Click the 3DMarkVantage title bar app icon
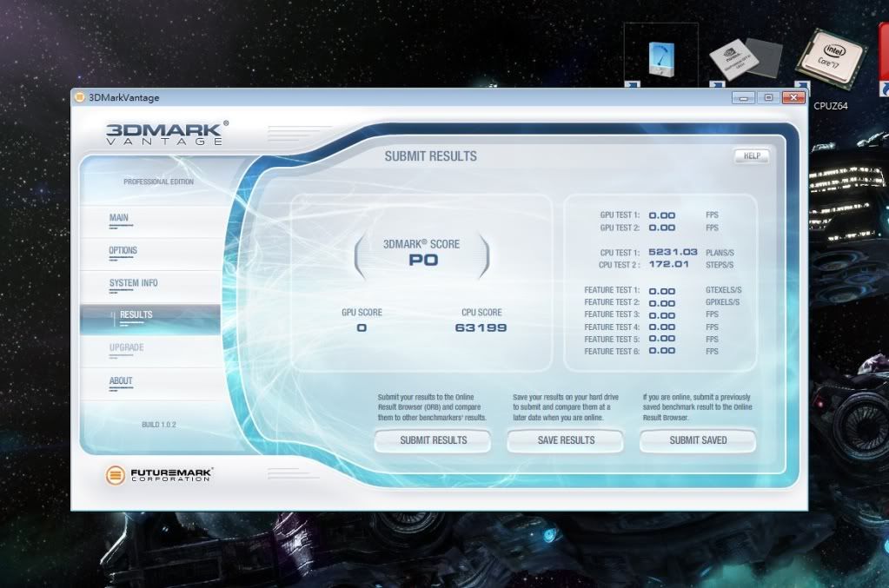 pyautogui.click(x=79, y=97)
